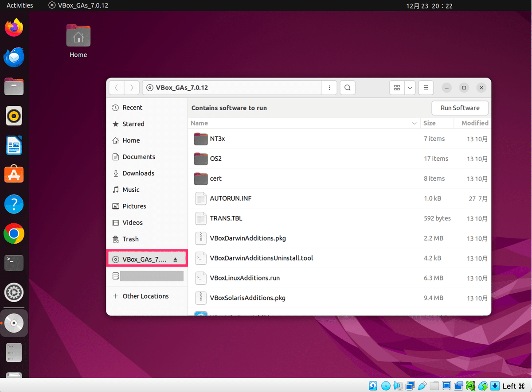This screenshot has width=532, height=392.
Task: Open Ubuntu Software from the dock
Action: pyautogui.click(x=14, y=175)
